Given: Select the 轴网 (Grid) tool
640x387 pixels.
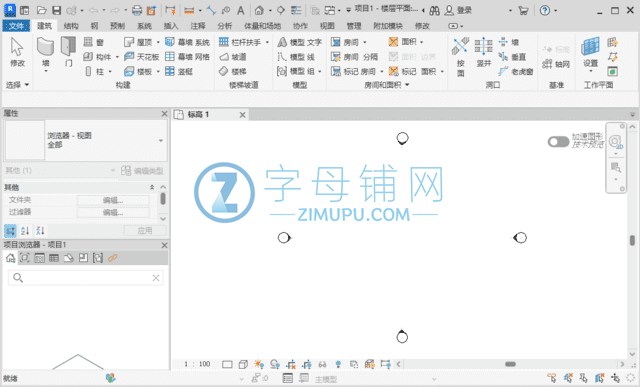Looking at the screenshot, I should point(556,64).
